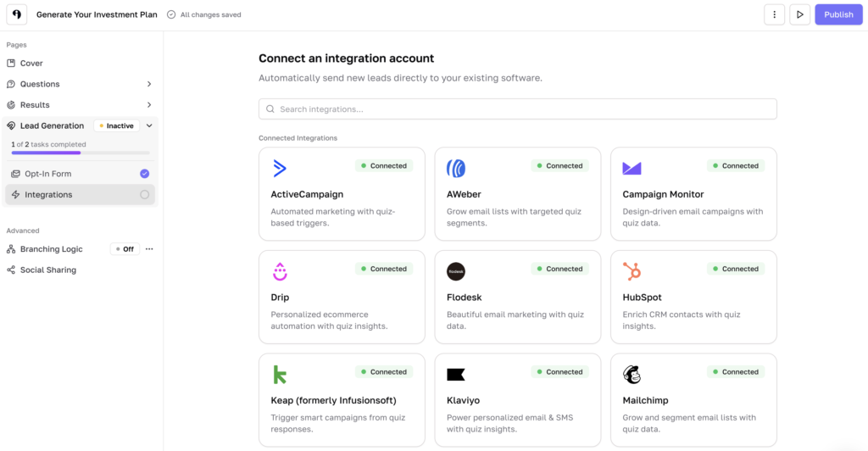This screenshot has height=451, width=868.
Task: Click the Integrations incomplete circle
Action: pos(144,195)
